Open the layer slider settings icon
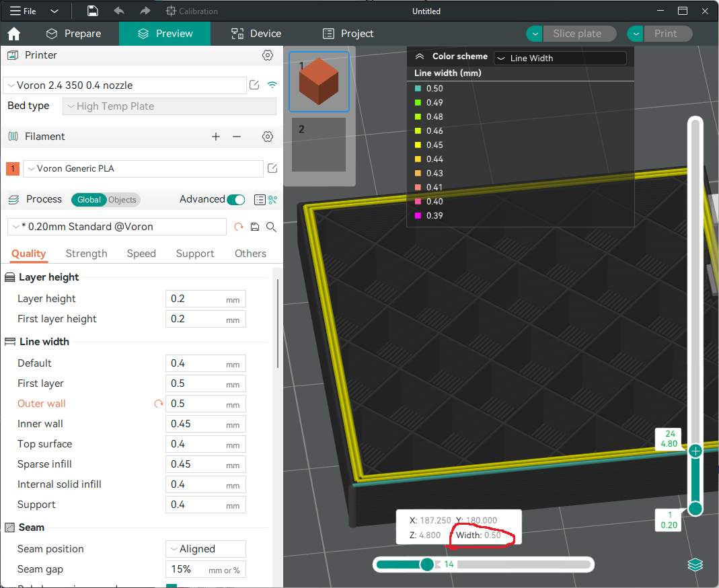Viewport: 719px width, 588px height. pyautogui.click(x=695, y=565)
